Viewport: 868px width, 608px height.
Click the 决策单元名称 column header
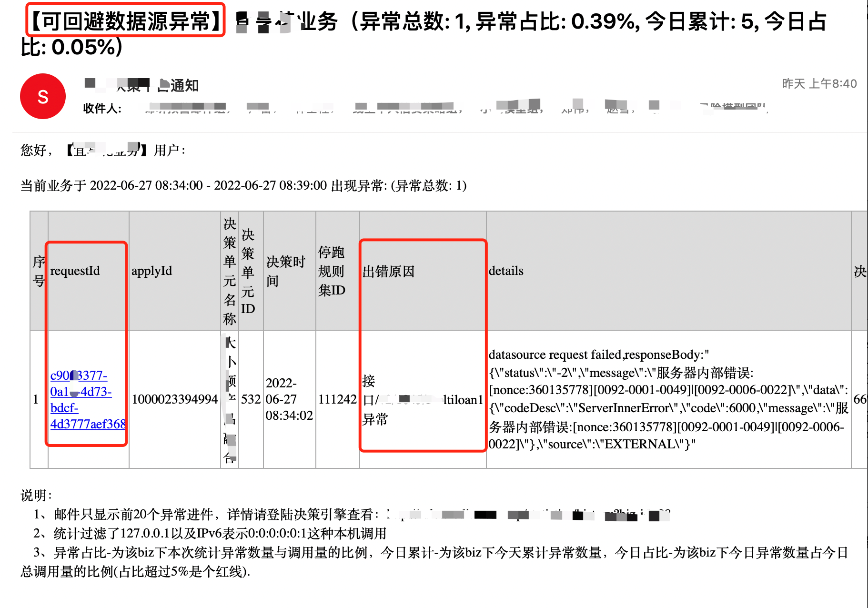[x=230, y=271]
